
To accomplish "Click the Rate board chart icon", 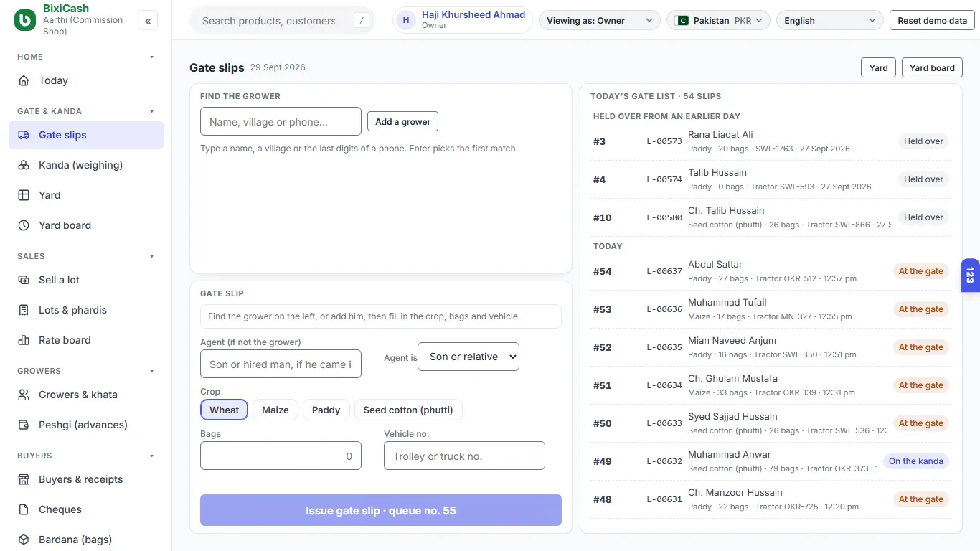I will [x=24, y=340].
